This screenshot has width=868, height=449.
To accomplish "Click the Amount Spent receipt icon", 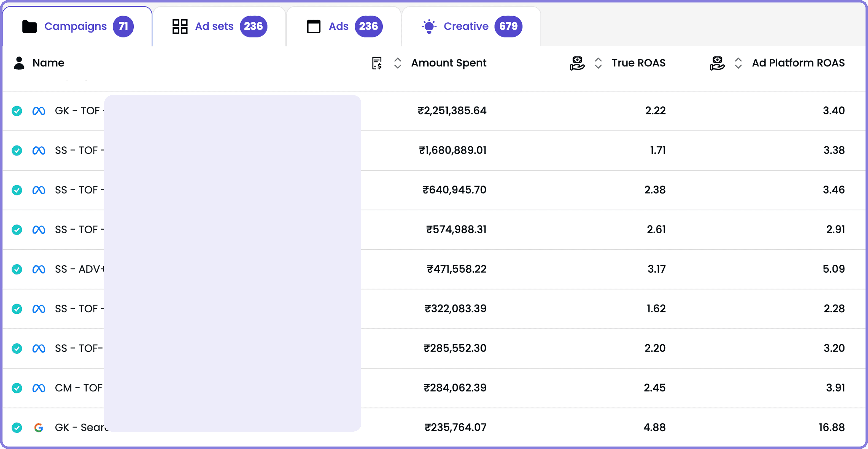I will (x=377, y=63).
